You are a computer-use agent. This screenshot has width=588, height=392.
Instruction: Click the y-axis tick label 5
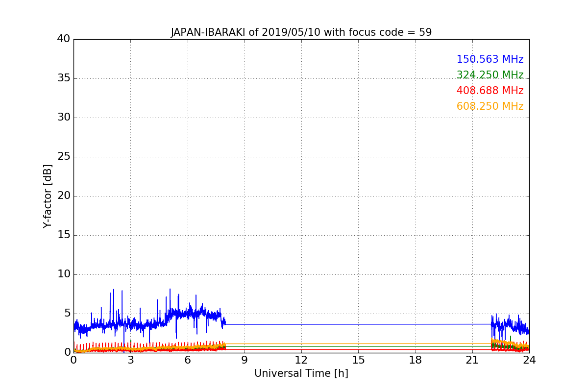(67, 313)
